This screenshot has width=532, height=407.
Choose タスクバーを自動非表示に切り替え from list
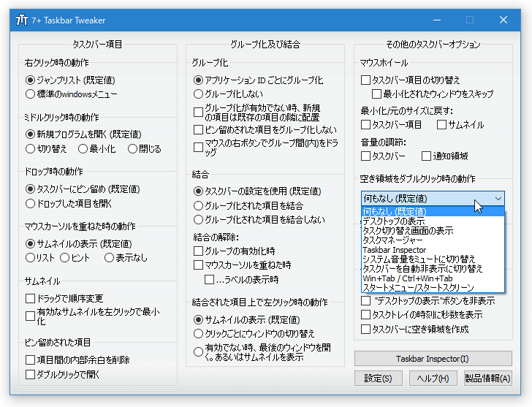[x=433, y=269]
